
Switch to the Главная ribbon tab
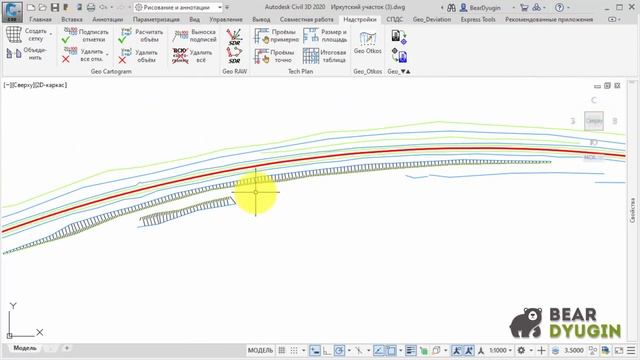point(40,19)
